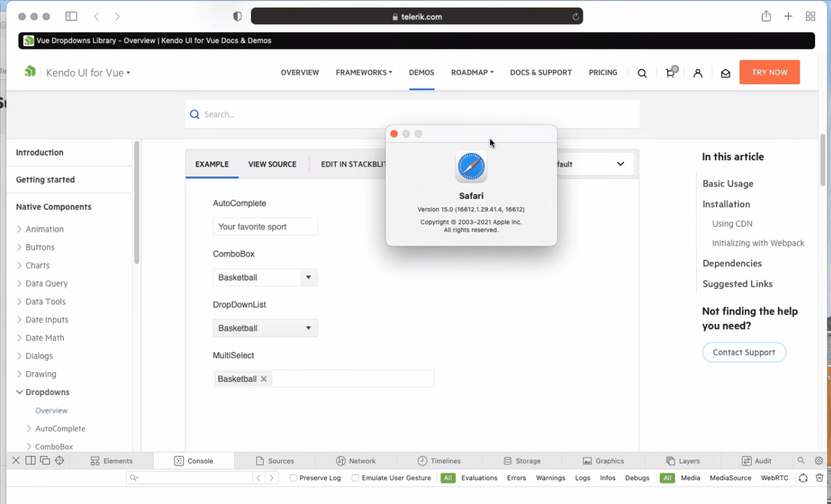This screenshot has height=504, width=831.
Task: Open the user account icon
Action: (x=698, y=73)
